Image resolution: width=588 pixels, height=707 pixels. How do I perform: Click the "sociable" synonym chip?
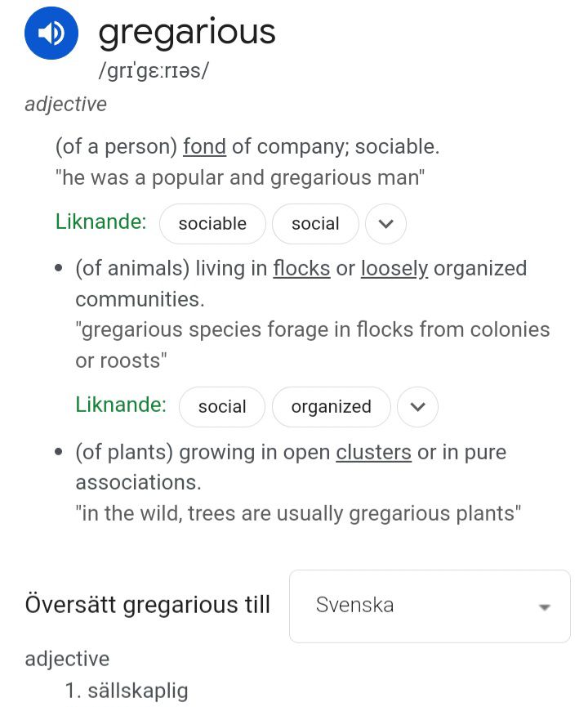(212, 224)
